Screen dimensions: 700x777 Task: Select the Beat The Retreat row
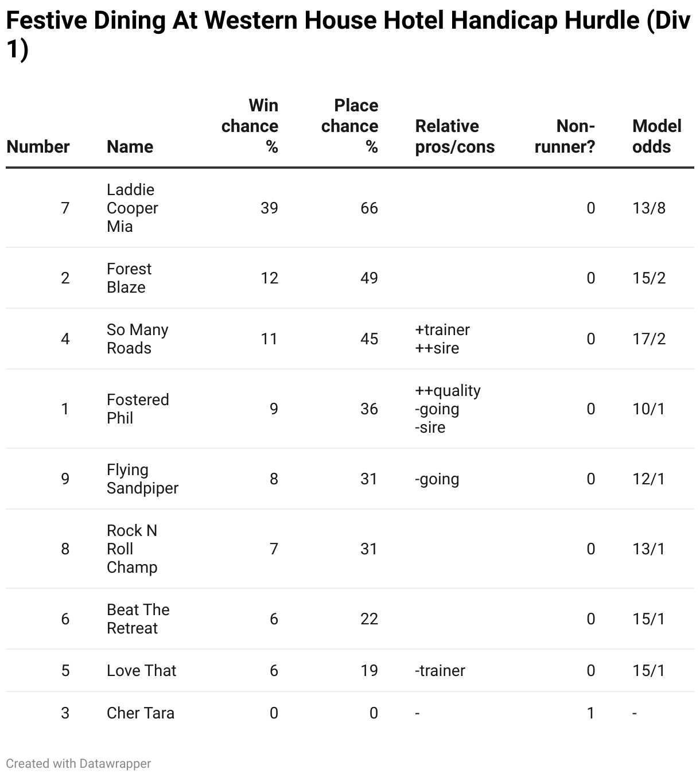click(x=350, y=619)
